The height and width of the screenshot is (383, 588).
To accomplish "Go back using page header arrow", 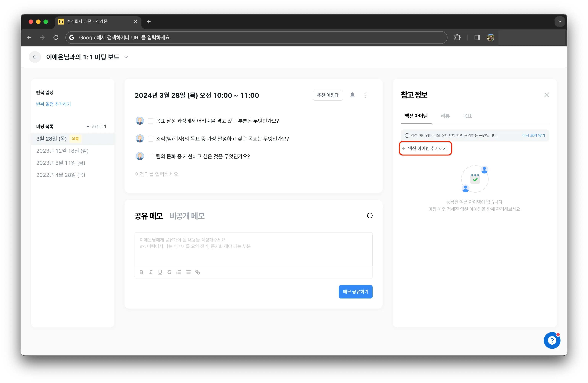I will click(35, 57).
